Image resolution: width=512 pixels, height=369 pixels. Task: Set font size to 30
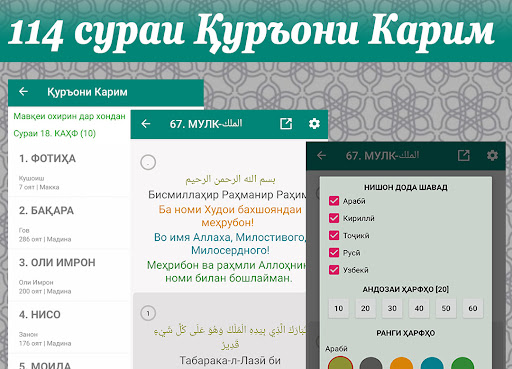coord(392,308)
